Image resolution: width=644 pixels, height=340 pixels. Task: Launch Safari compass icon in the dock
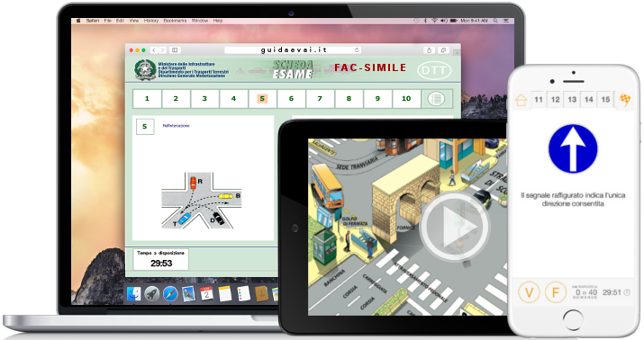(x=170, y=293)
